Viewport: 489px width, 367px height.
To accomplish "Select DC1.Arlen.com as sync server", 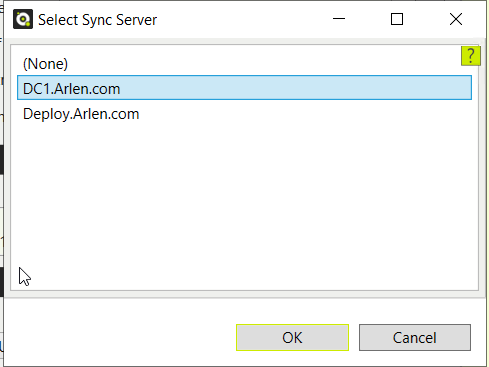I will pos(244,88).
